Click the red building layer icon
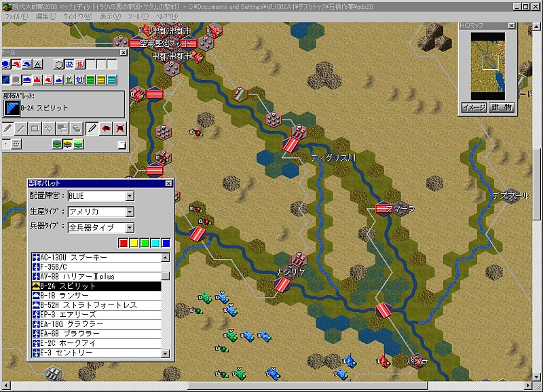543x392 pixels. [37, 80]
